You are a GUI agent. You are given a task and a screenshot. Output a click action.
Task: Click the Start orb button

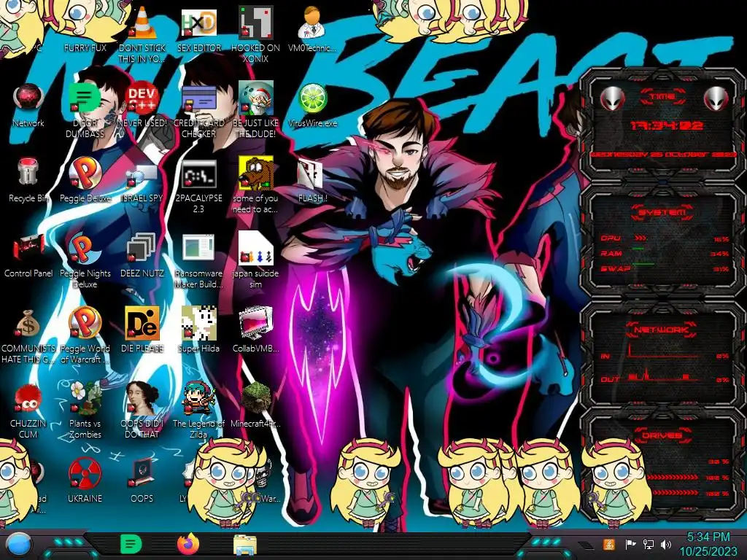[x=18, y=545]
